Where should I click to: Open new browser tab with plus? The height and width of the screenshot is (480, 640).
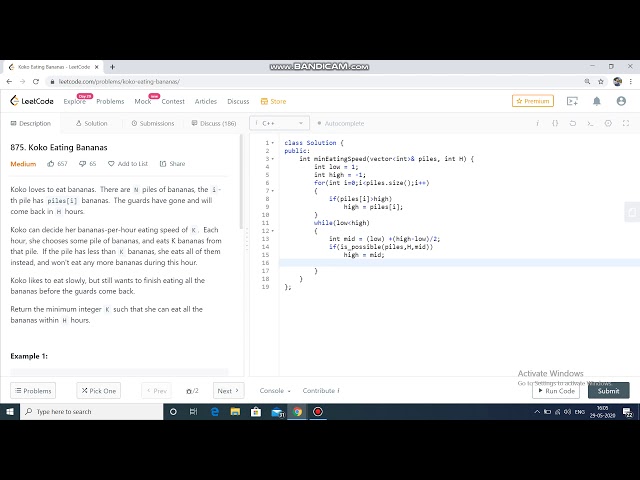pyautogui.click(x=112, y=67)
